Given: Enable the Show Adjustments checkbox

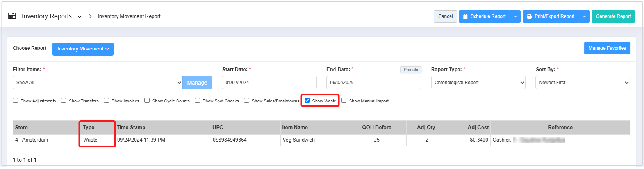Looking at the screenshot, I should pos(16,101).
